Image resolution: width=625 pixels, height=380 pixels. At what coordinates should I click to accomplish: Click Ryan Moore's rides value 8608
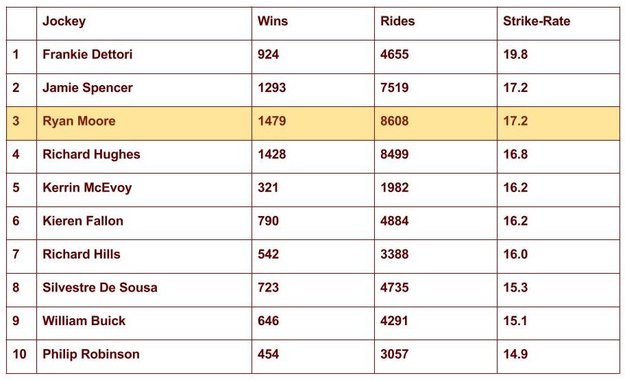coord(394,121)
